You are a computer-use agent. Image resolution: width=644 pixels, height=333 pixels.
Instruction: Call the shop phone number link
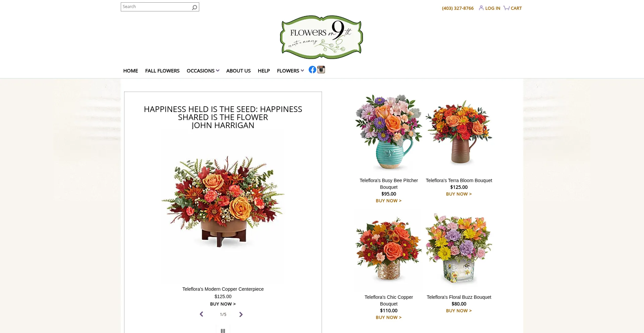458,8
